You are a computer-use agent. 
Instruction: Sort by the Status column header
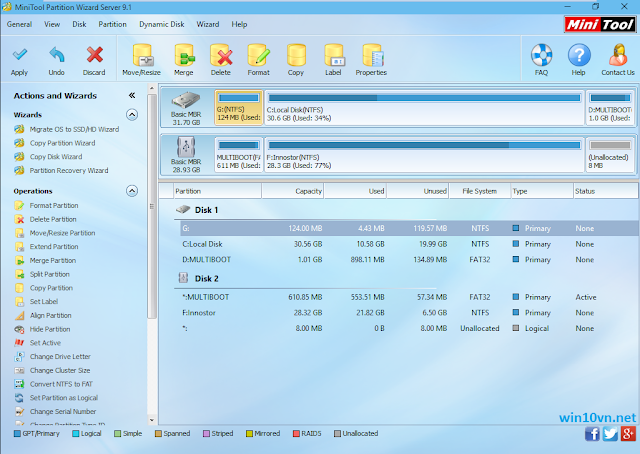point(606,191)
